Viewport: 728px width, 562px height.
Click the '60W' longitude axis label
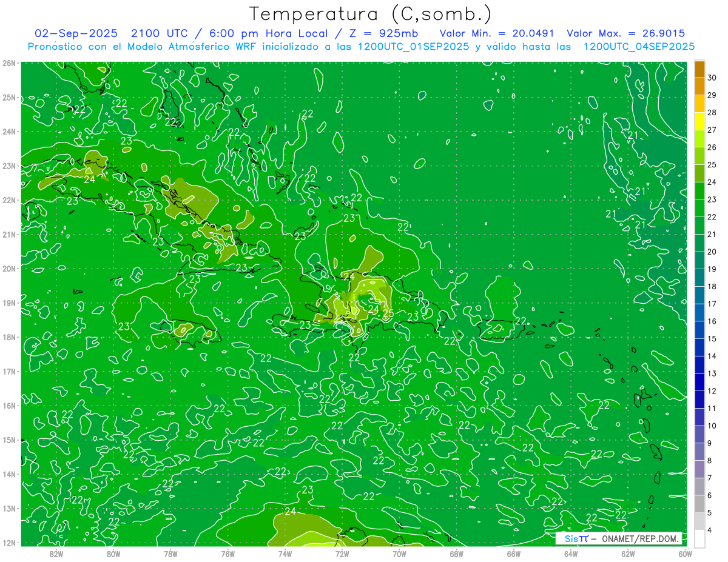[686, 554]
